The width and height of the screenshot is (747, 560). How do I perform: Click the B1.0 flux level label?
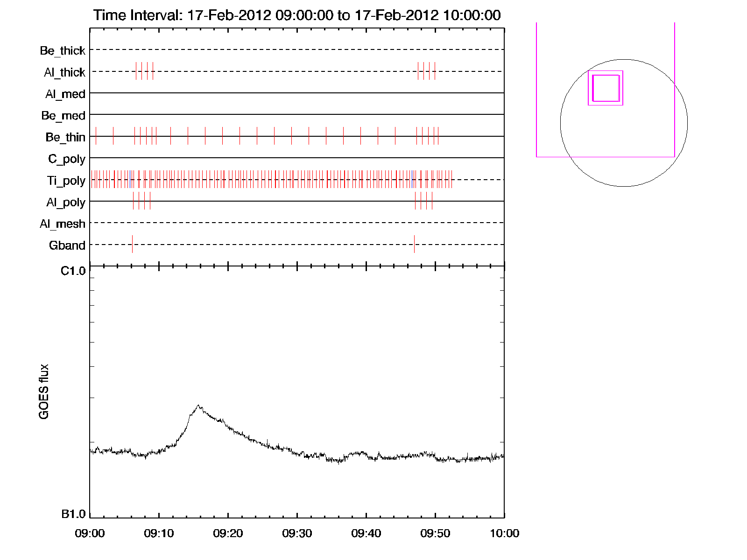pos(73,514)
